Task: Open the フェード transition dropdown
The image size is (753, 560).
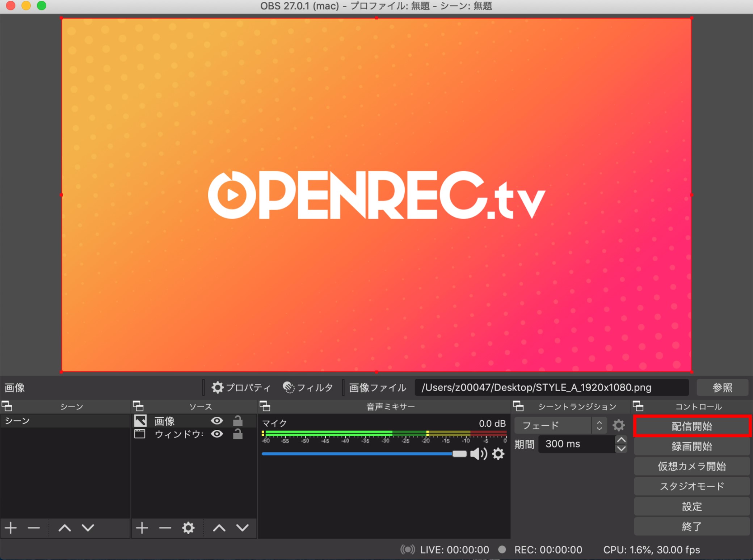Action: click(560, 425)
